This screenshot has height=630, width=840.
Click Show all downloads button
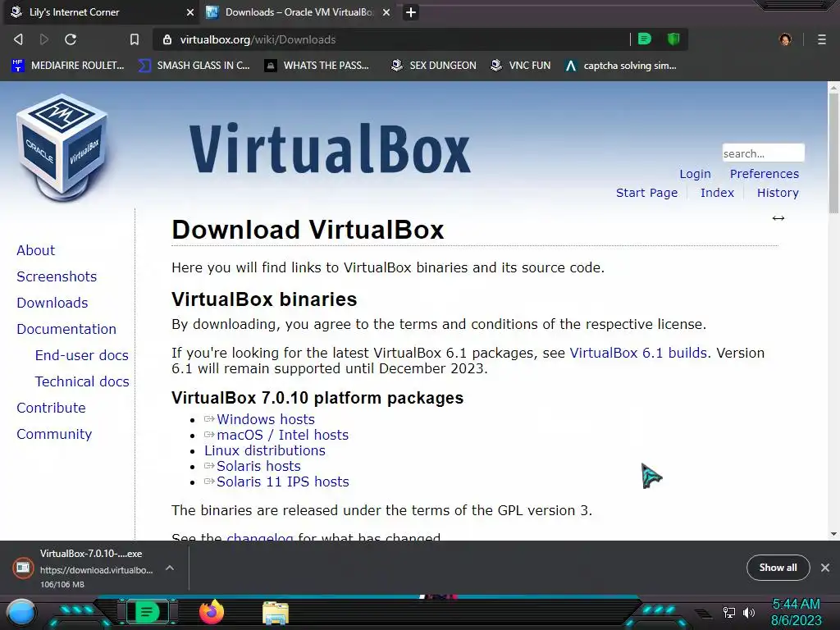click(x=778, y=568)
